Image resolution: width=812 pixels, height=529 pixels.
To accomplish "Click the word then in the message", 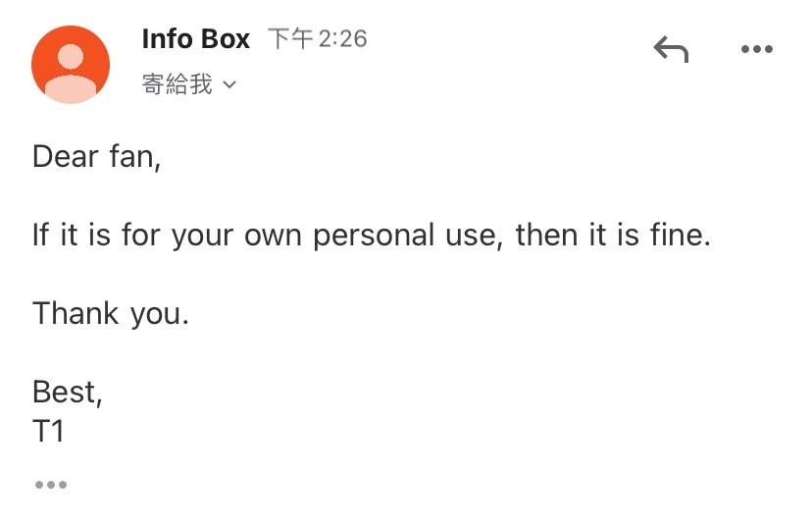I will point(546,235).
